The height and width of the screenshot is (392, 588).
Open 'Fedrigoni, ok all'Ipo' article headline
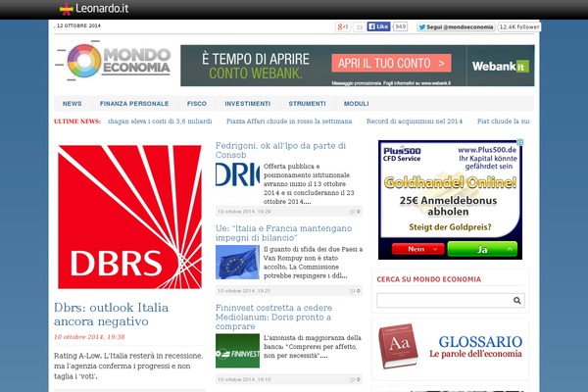coord(280,150)
